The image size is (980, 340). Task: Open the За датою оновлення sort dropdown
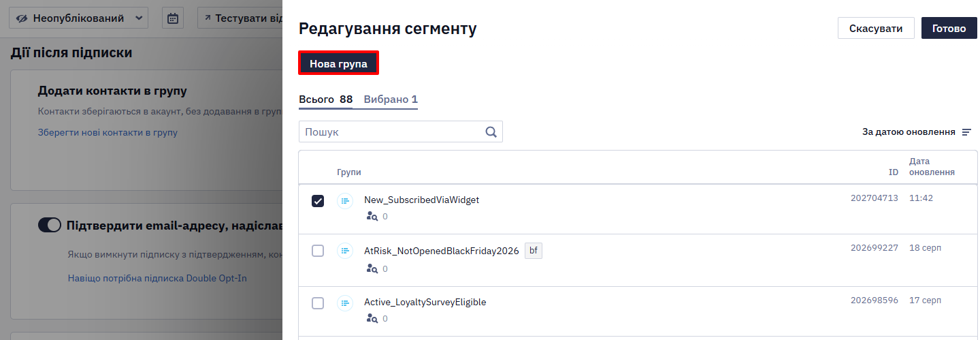coord(917,132)
